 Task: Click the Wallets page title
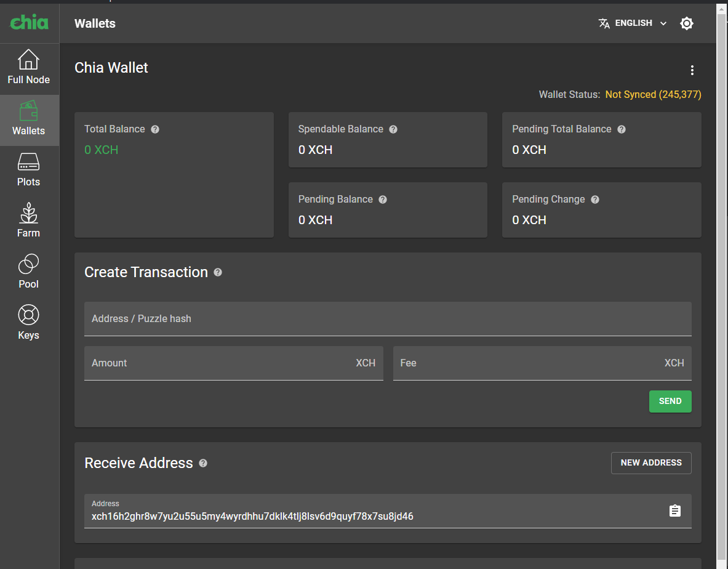(x=95, y=23)
